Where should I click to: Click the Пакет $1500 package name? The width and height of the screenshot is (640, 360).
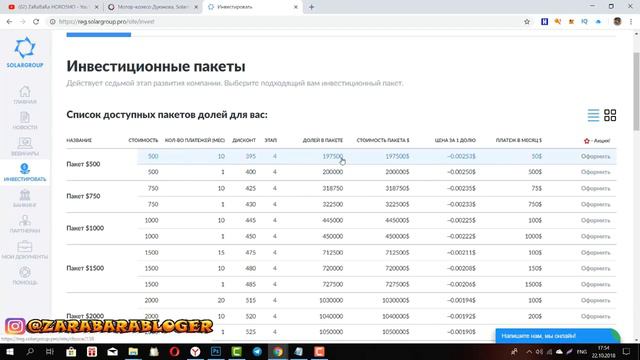85,268
